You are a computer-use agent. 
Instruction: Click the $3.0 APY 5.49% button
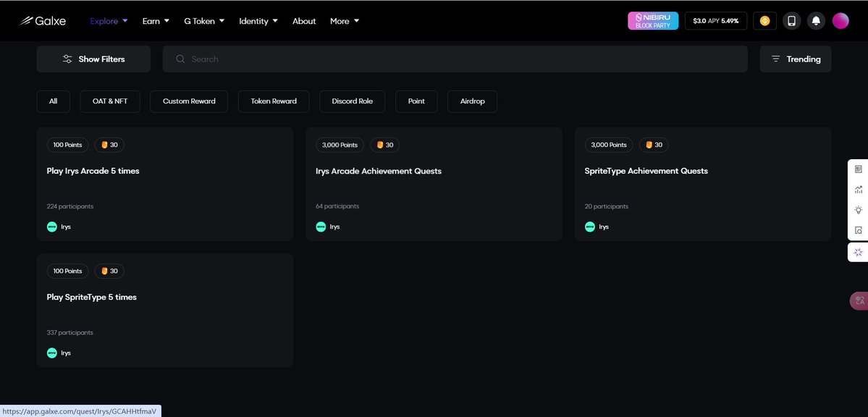tap(716, 21)
